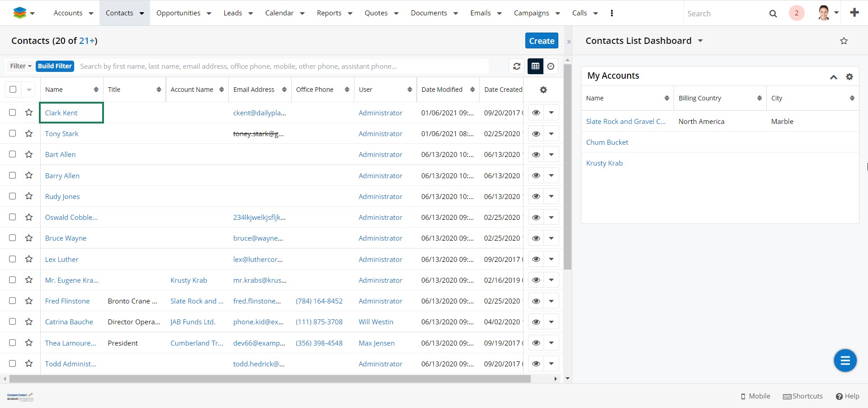
Task: Click the notifications badge showing 2
Action: (x=796, y=13)
